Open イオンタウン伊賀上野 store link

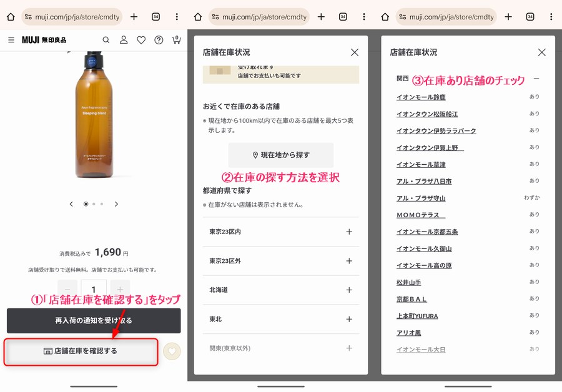430,148
